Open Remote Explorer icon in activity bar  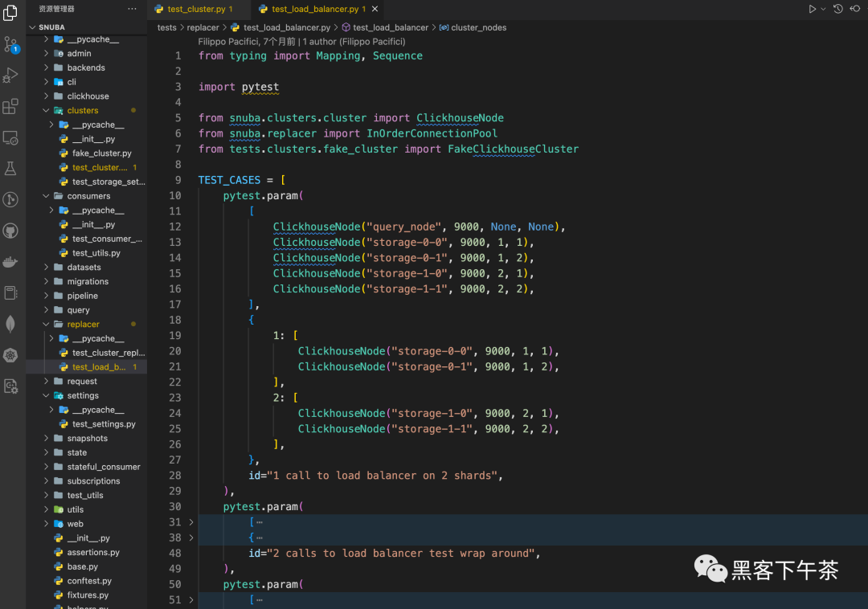tap(10, 137)
